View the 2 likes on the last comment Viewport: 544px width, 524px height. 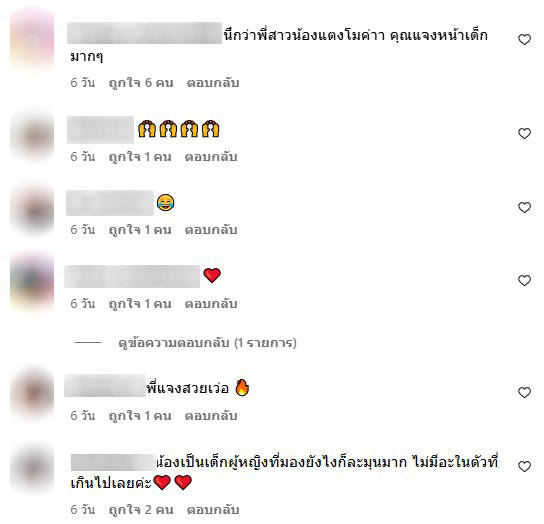(141, 510)
